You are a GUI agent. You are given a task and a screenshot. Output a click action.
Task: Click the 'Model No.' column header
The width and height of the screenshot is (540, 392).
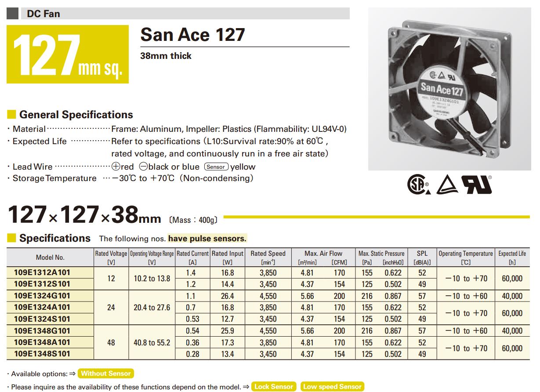click(x=50, y=258)
